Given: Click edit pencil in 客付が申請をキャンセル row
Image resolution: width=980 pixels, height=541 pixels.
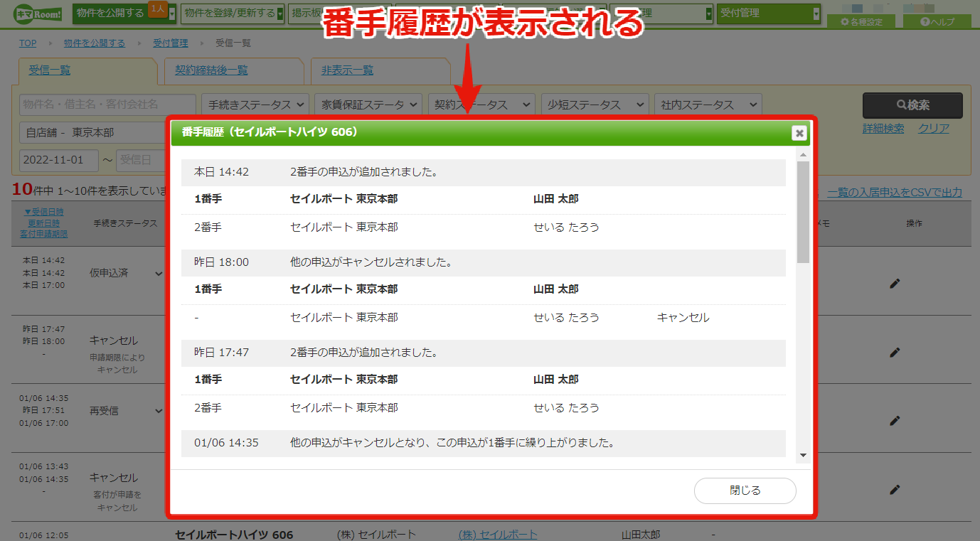Looking at the screenshot, I should click(895, 489).
